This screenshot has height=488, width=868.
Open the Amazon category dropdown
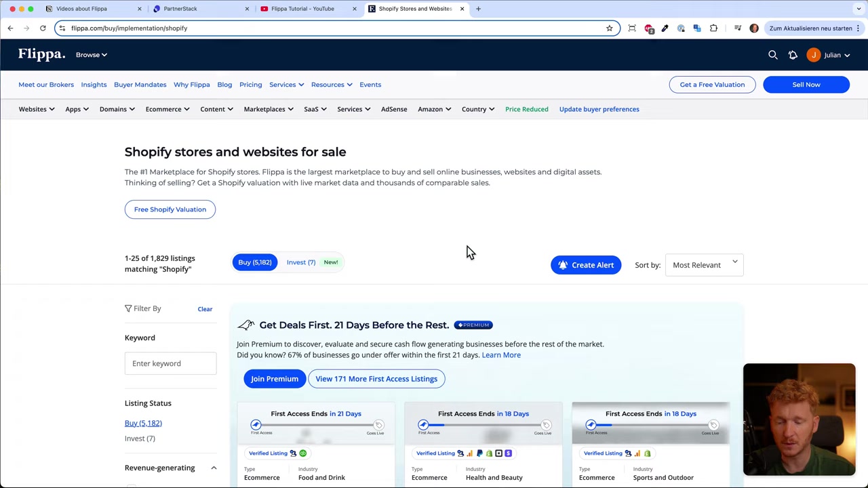pyautogui.click(x=434, y=109)
